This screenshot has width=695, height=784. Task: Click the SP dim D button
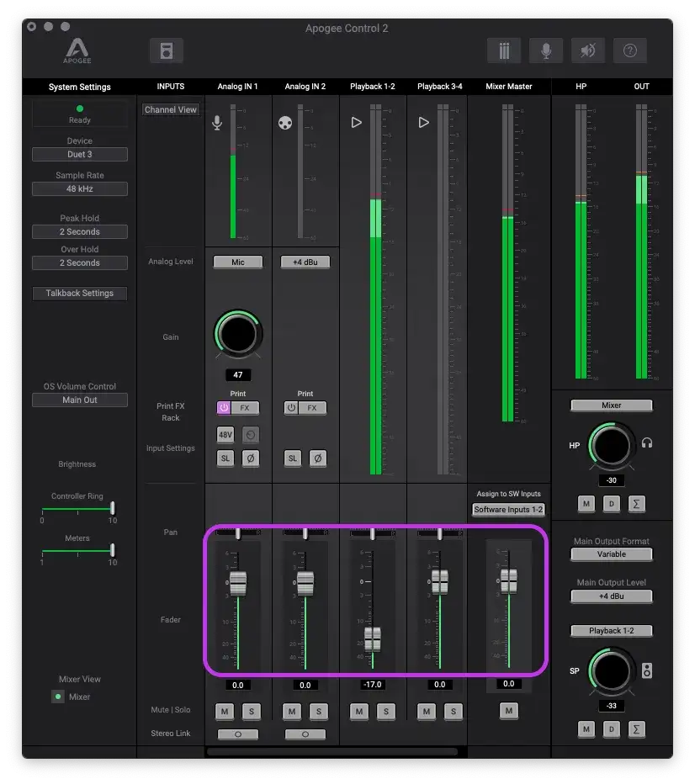pos(611,729)
